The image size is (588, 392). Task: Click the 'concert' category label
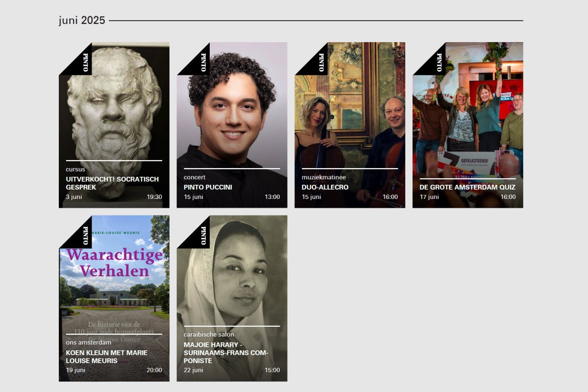(x=195, y=177)
